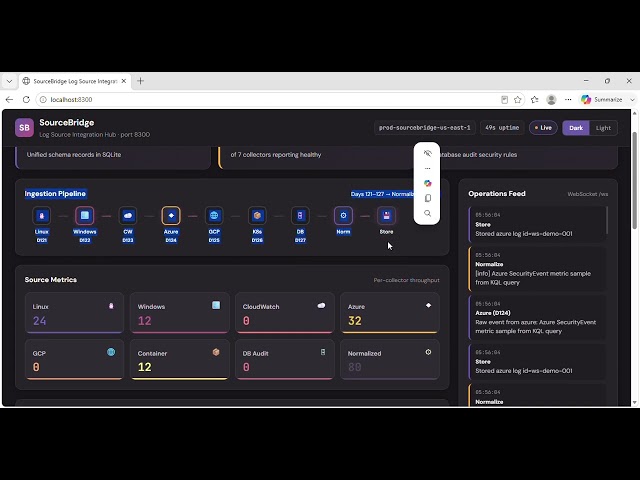Select the CW D123 cloud pipeline node
The width and height of the screenshot is (640, 480).
pyautogui.click(x=128, y=216)
